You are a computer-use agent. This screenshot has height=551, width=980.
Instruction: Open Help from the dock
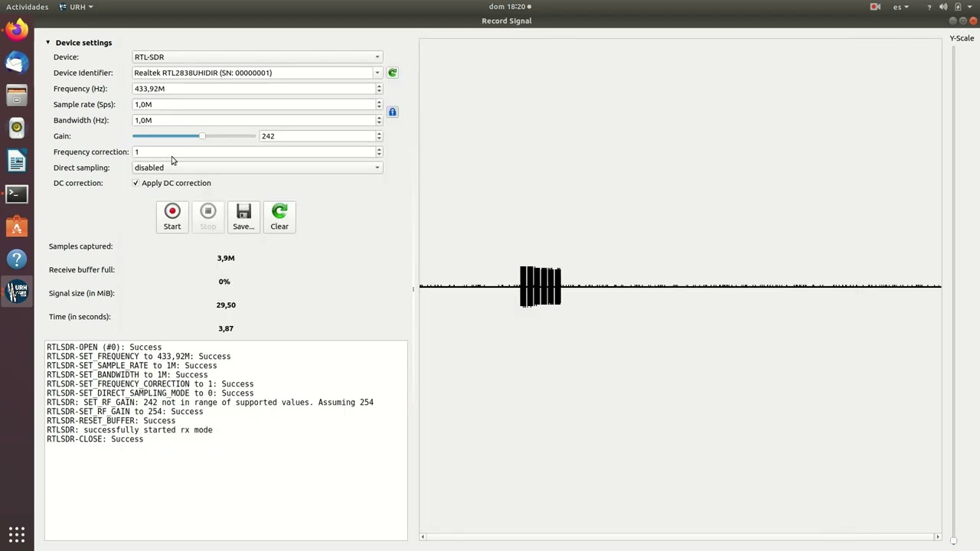point(17,259)
